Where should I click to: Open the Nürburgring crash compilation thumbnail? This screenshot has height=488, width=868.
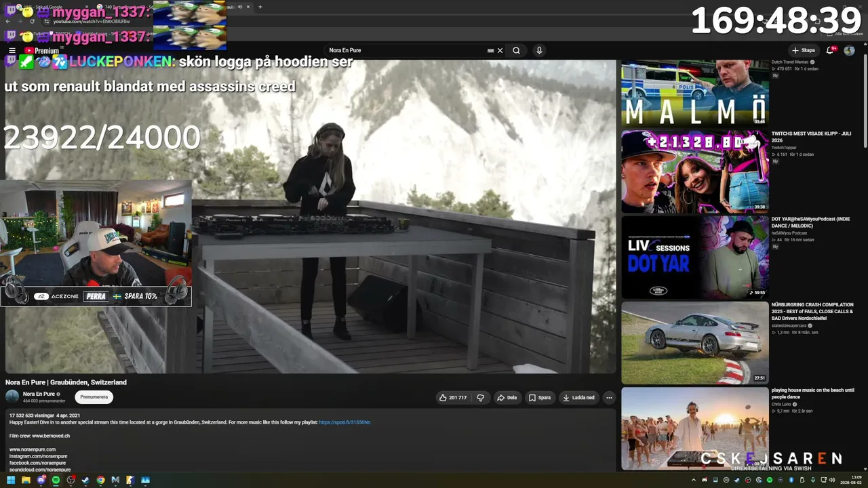point(695,343)
